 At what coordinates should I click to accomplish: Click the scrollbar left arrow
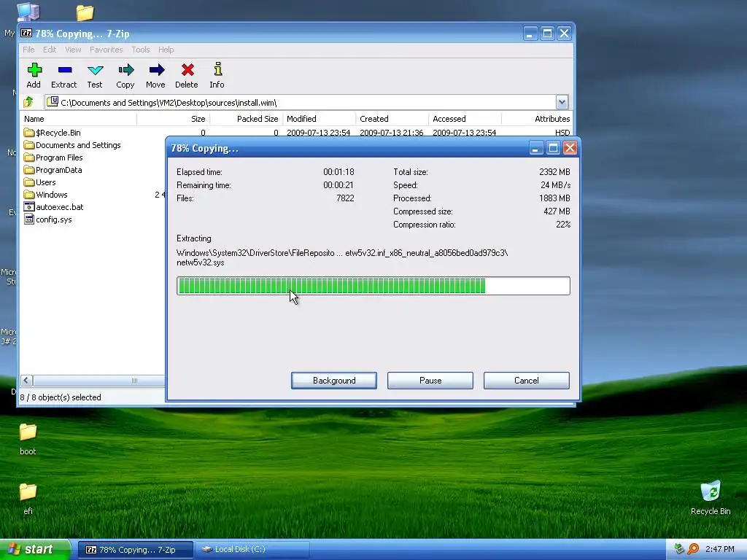27,381
